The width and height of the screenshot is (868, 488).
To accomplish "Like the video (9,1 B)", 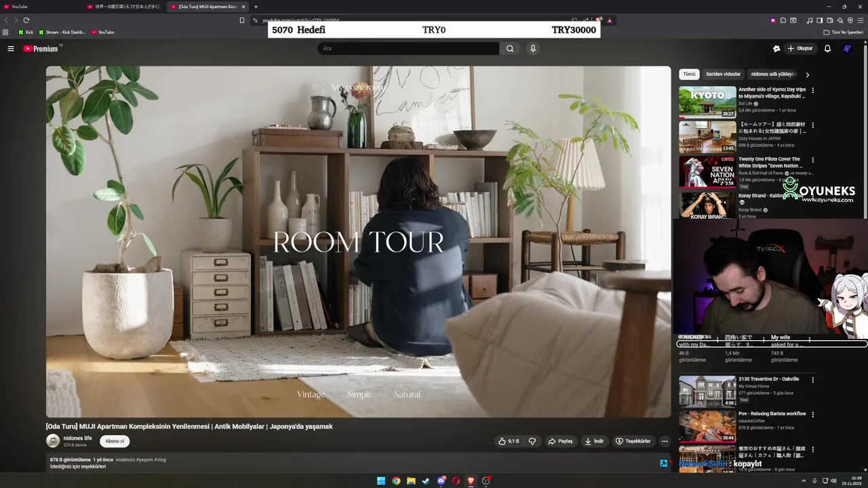I will 509,441.
